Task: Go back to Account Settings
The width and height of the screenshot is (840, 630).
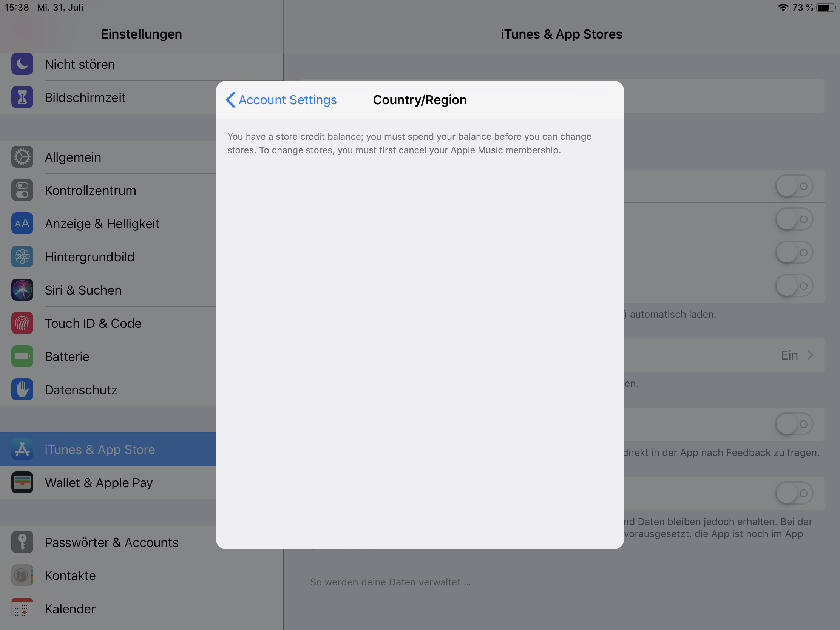Action: click(287, 100)
